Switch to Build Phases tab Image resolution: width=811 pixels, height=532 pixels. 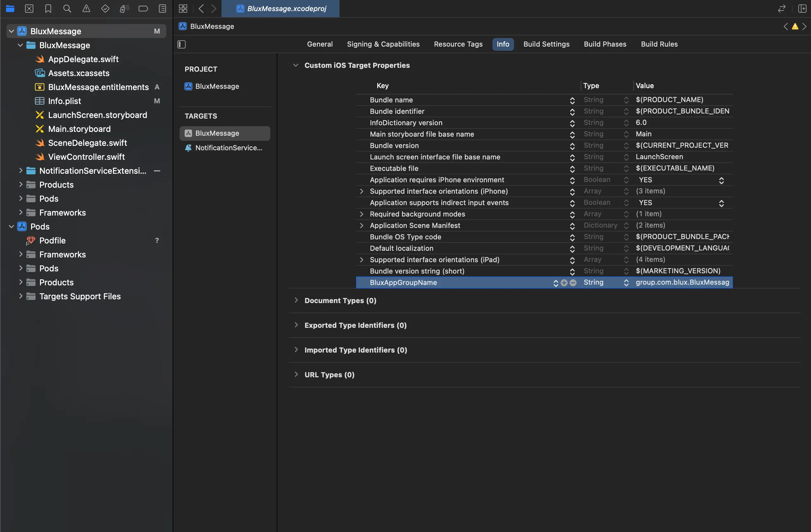tap(605, 44)
